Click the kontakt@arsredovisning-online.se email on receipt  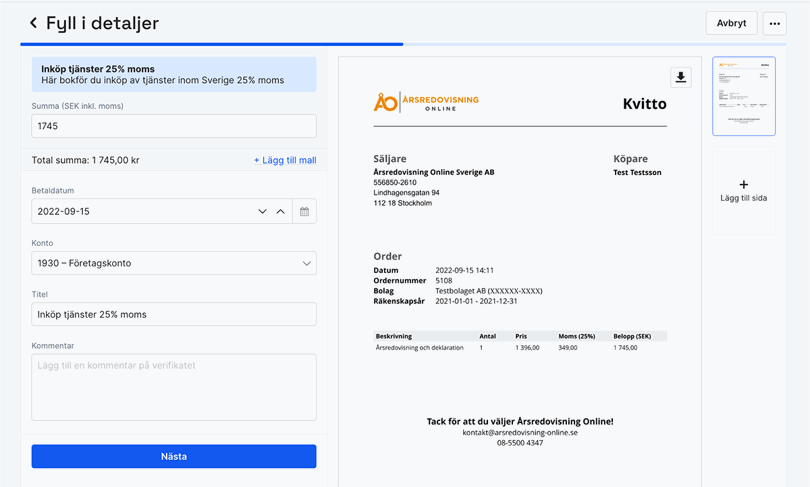pos(519,432)
